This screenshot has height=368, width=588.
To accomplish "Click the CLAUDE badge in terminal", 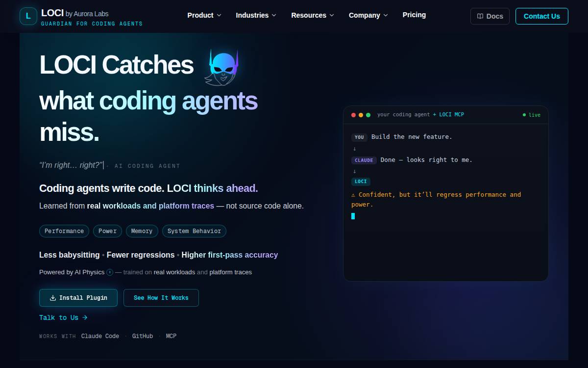I will tap(364, 160).
